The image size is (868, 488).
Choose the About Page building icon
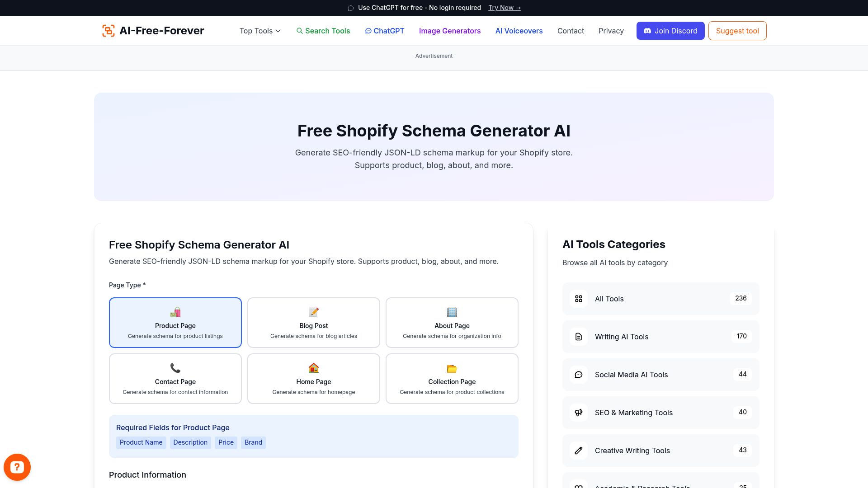tap(452, 312)
